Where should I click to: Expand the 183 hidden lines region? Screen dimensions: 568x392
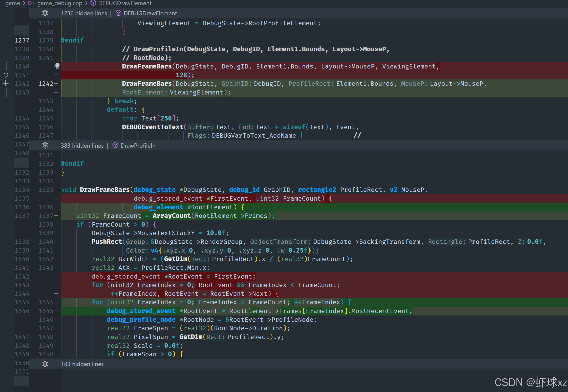pos(82,364)
